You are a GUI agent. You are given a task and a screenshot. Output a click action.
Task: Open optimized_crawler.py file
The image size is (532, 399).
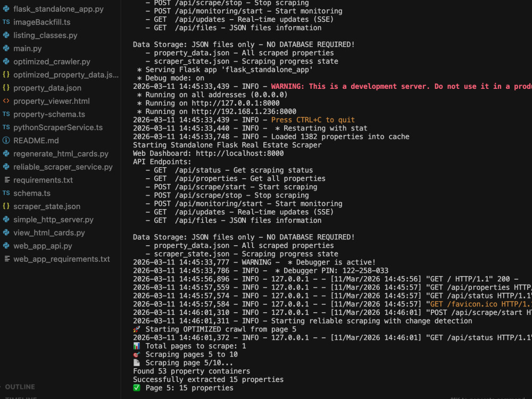(52, 62)
